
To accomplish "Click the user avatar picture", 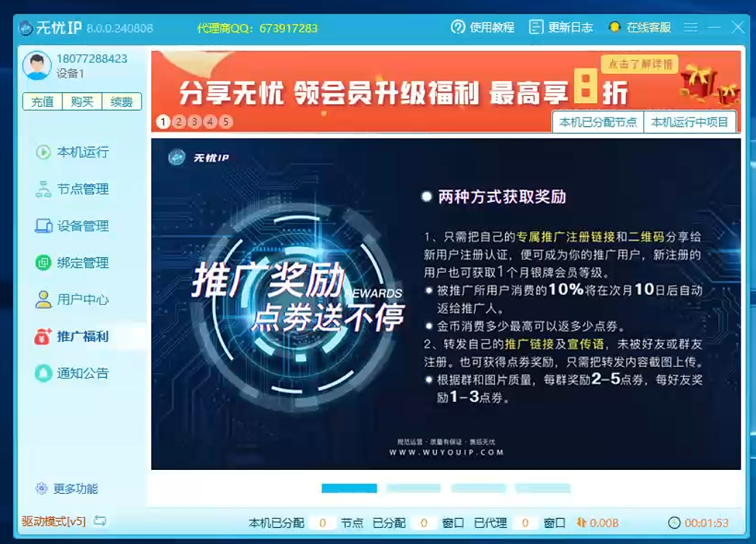I will click(37, 65).
